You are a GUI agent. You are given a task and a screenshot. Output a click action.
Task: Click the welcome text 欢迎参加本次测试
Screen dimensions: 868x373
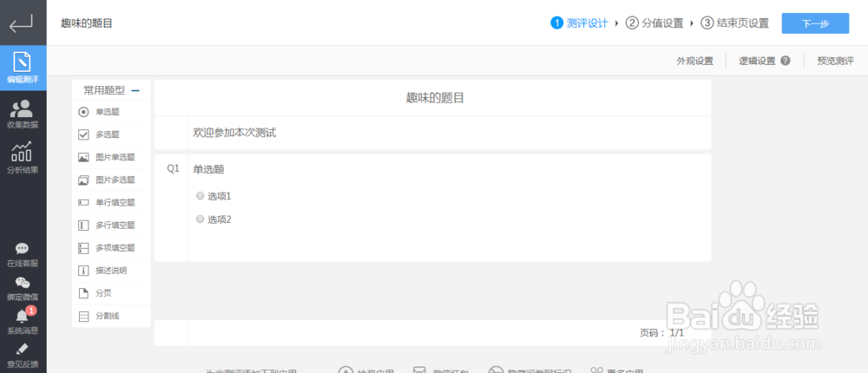tap(234, 133)
